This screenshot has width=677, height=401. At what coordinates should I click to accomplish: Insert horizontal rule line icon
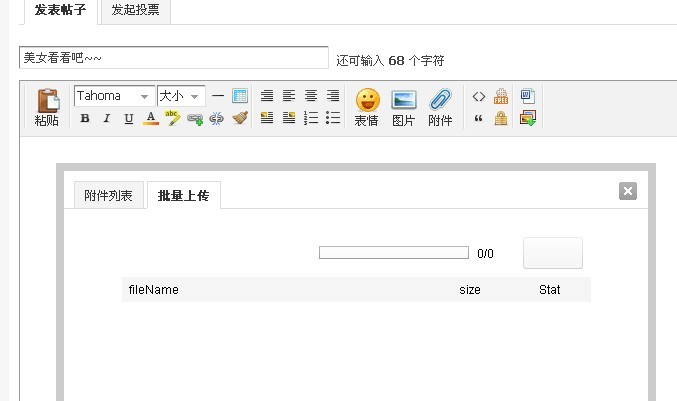[218, 95]
